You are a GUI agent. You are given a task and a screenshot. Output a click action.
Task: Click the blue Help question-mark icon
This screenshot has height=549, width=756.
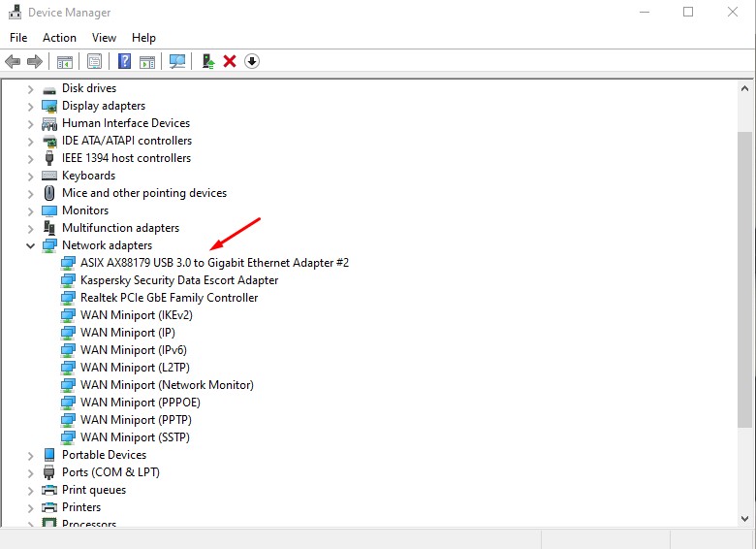[x=124, y=61]
